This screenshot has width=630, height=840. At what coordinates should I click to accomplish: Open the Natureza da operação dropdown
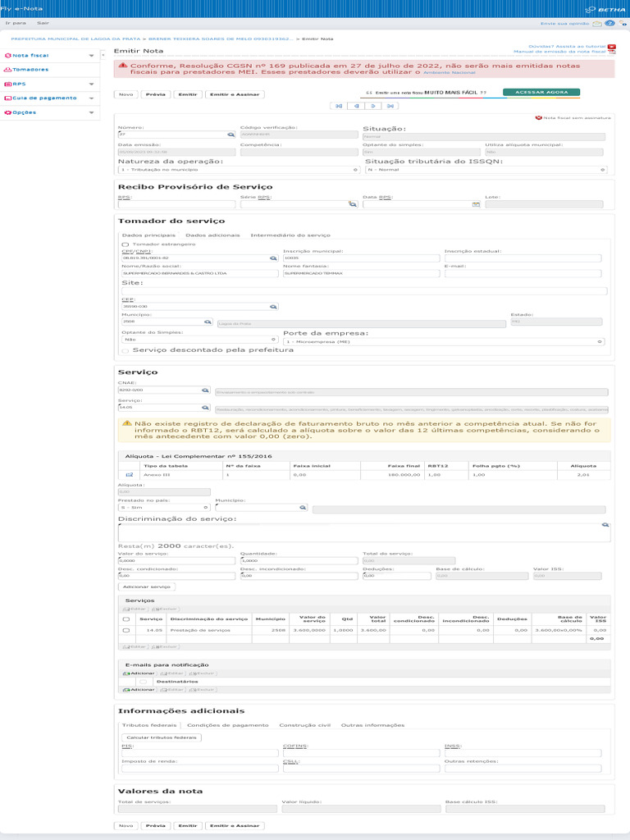(x=238, y=170)
